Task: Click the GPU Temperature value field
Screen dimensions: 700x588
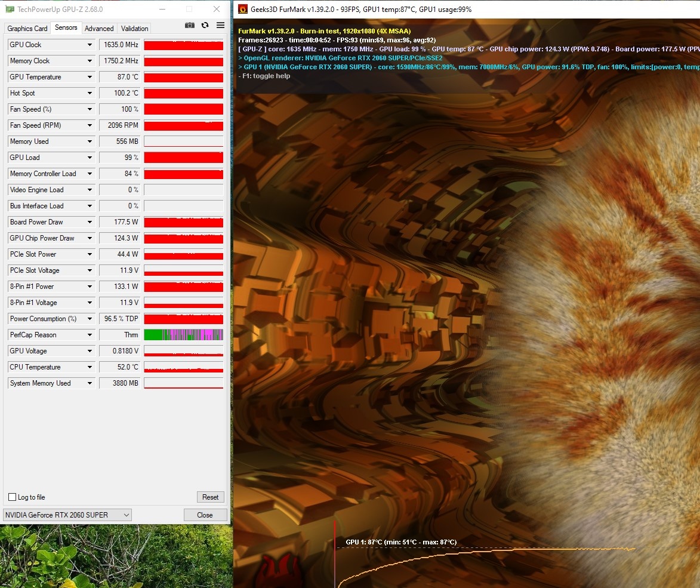Action: pos(119,77)
